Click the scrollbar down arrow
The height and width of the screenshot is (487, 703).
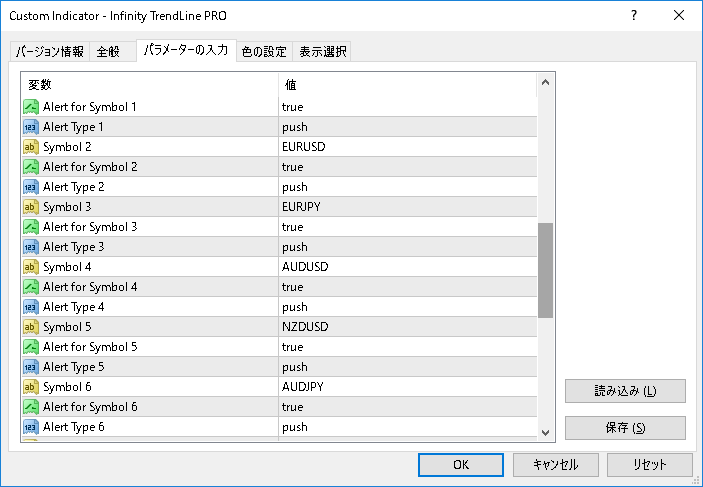pyautogui.click(x=546, y=433)
